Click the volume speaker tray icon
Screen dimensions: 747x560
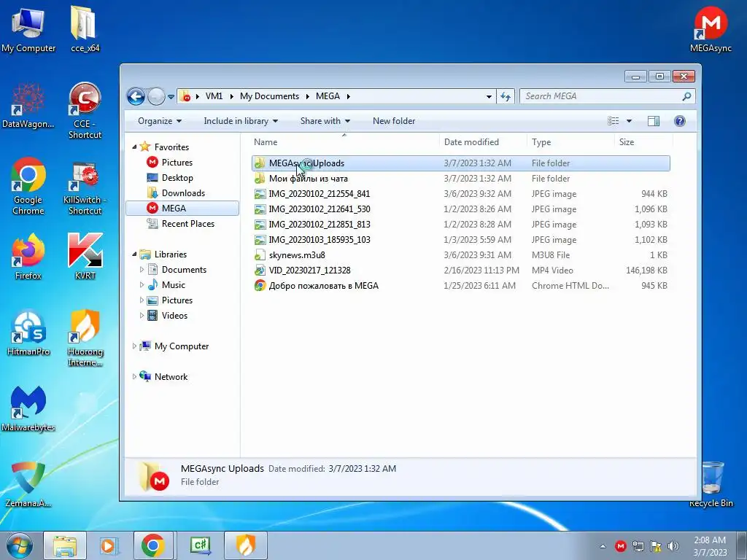[x=673, y=546]
